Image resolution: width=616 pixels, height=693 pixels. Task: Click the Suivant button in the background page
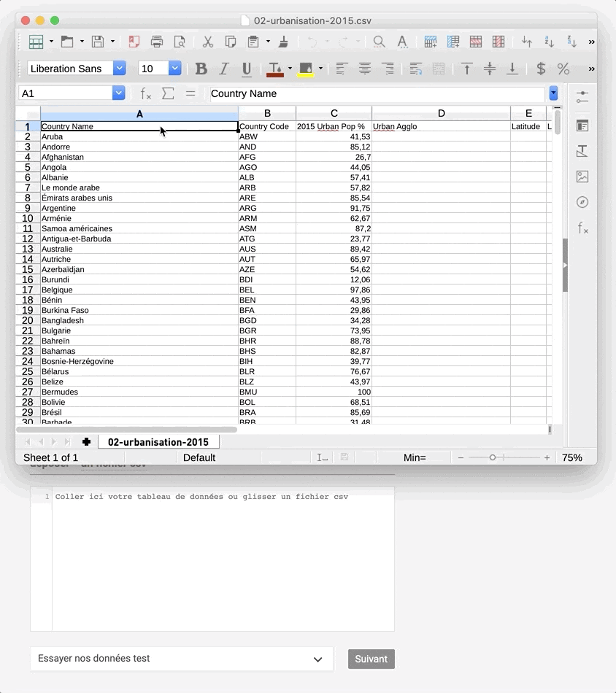pos(371,659)
